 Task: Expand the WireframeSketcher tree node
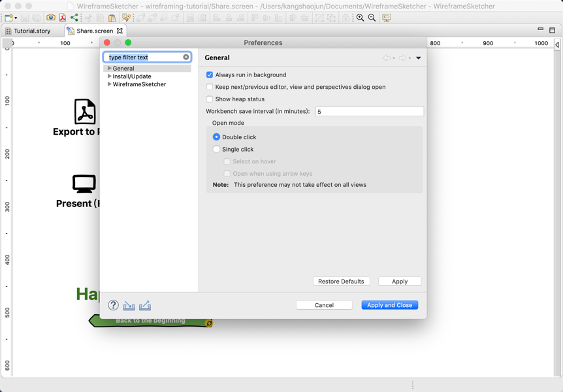[110, 84]
